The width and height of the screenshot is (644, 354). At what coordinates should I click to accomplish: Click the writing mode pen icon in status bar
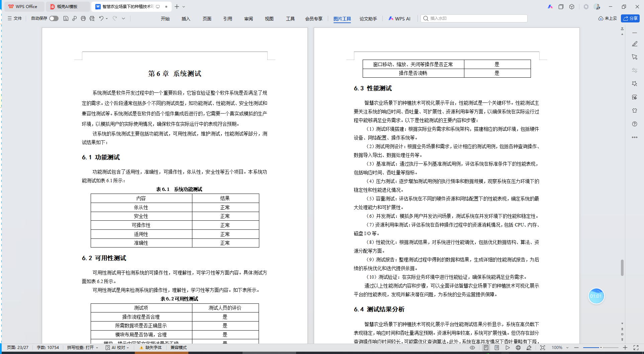point(529,348)
